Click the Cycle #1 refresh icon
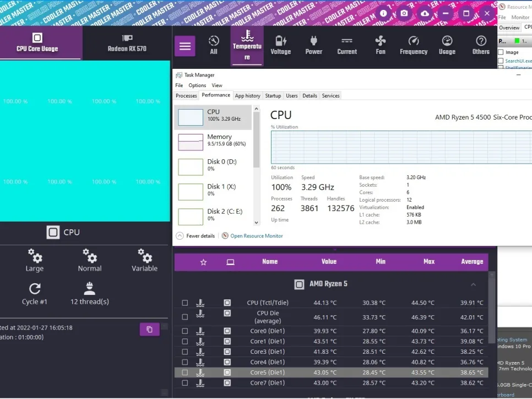532x399 pixels. click(x=35, y=289)
